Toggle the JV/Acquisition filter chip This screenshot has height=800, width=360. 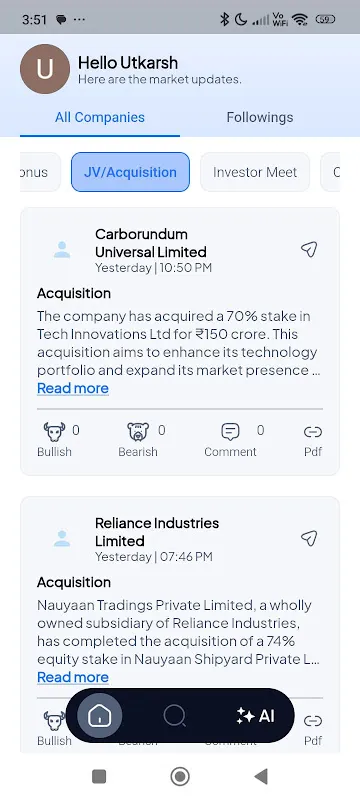(x=130, y=172)
